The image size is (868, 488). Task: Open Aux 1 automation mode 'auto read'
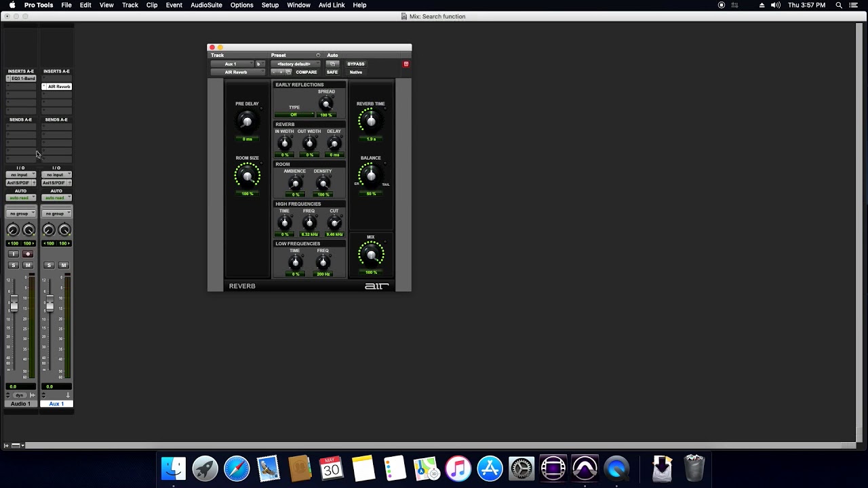(56, 198)
